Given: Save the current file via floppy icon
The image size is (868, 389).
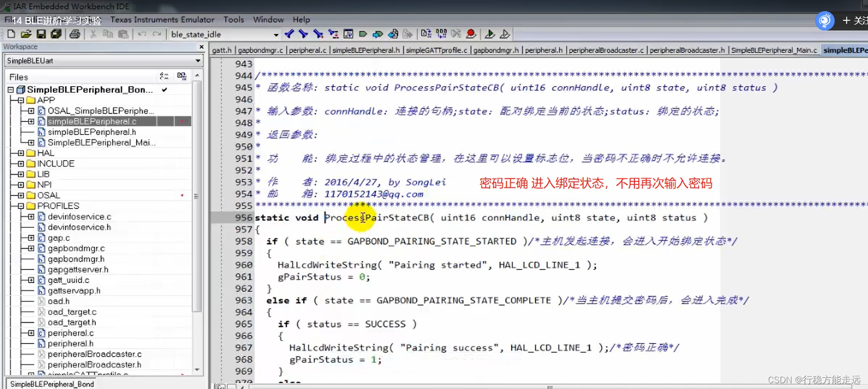Looking at the screenshot, I should (41, 34).
